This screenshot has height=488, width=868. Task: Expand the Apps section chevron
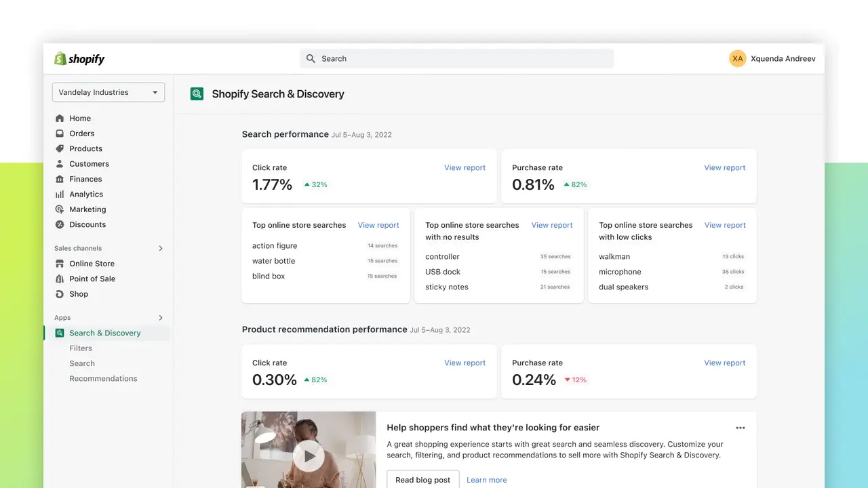click(x=161, y=317)
